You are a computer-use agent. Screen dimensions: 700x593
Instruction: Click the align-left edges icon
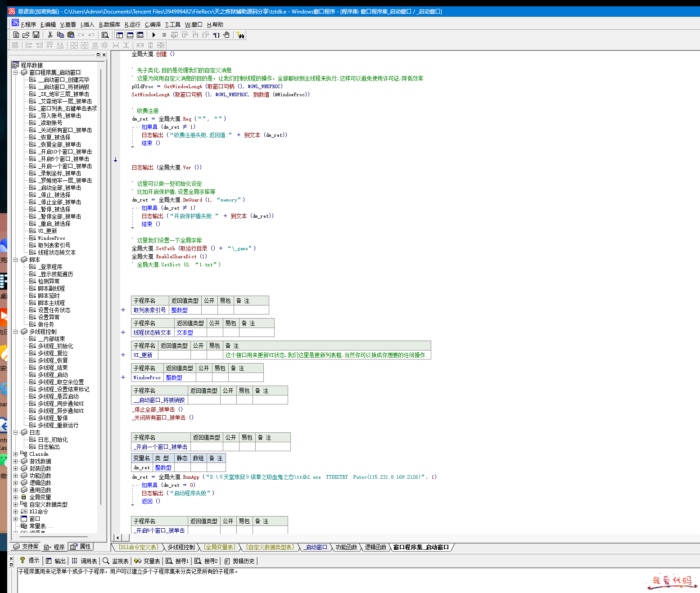(29, 45)
